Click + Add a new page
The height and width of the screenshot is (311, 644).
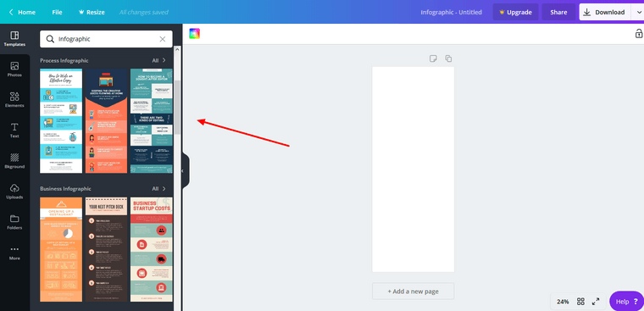414,292
